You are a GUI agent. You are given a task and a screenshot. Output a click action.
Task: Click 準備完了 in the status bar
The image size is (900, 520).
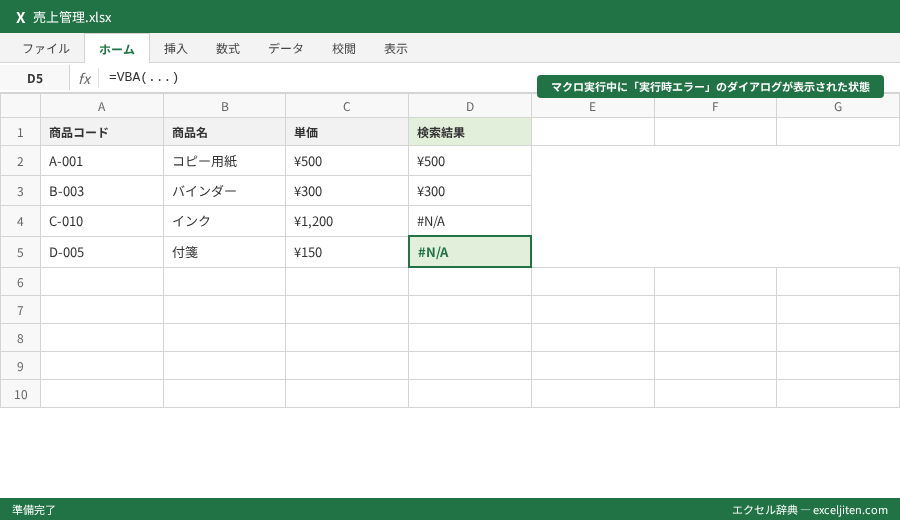[x=34, y=510]
